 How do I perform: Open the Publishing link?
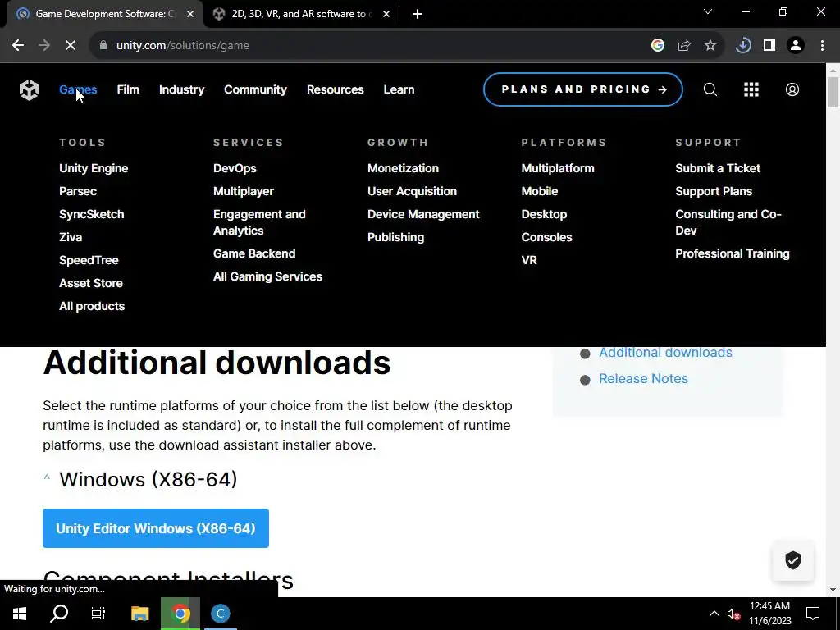(396, 237)
